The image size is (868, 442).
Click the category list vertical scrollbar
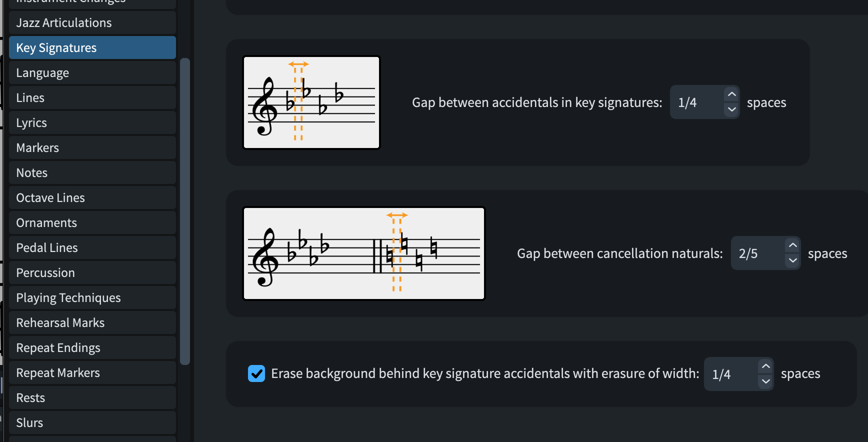click(185, 211)
